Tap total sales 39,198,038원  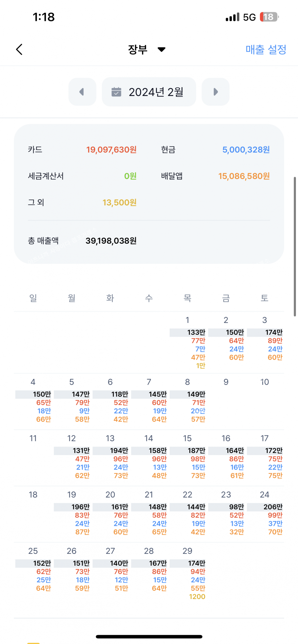tap(111, 241)
